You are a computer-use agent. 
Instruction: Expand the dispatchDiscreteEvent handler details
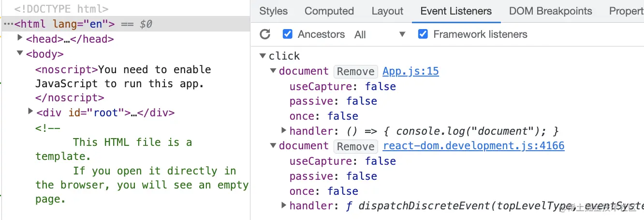pos(284,205)
